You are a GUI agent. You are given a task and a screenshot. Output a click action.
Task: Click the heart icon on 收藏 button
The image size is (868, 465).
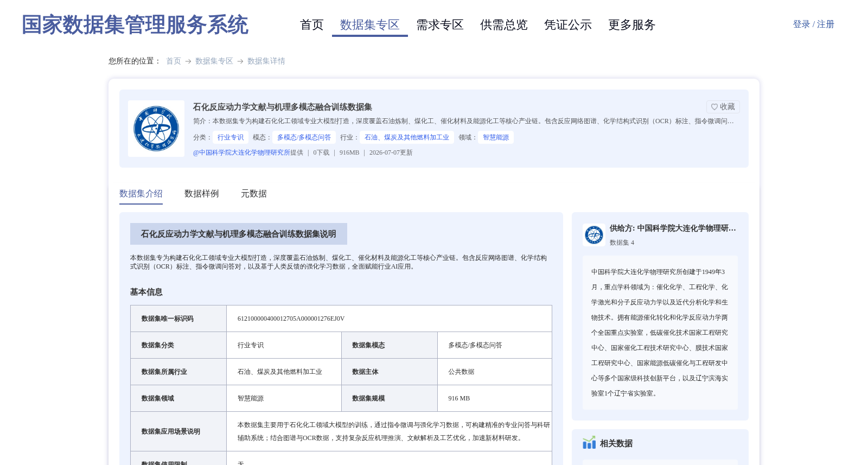[x=714, y=107]
